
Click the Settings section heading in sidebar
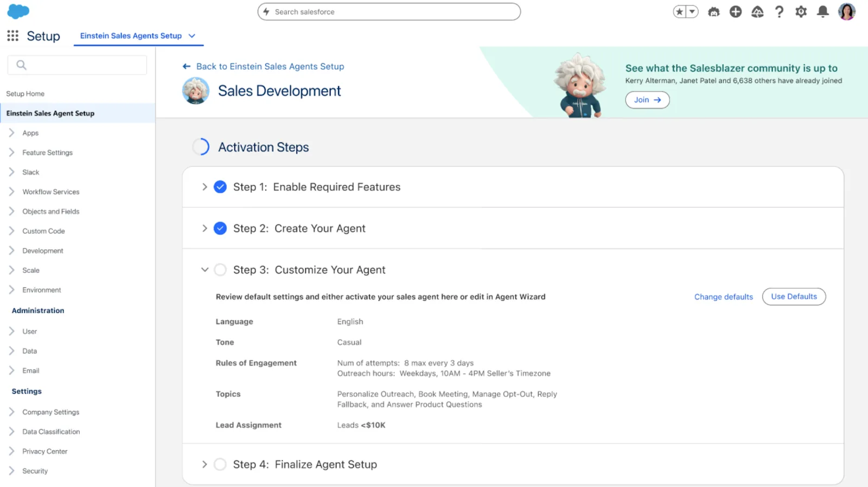[27, 391]
